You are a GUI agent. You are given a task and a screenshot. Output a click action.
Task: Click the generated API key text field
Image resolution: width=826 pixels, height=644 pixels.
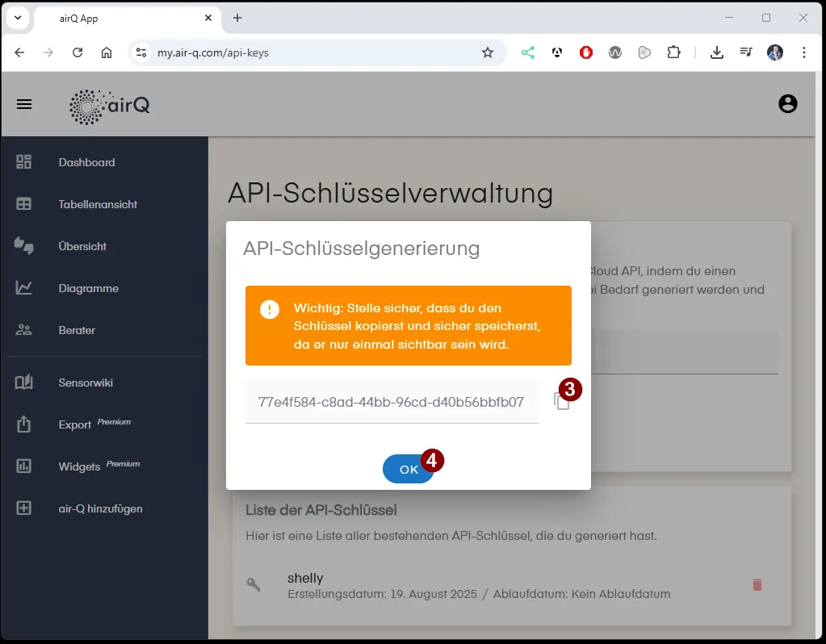(x=392, y=401)
